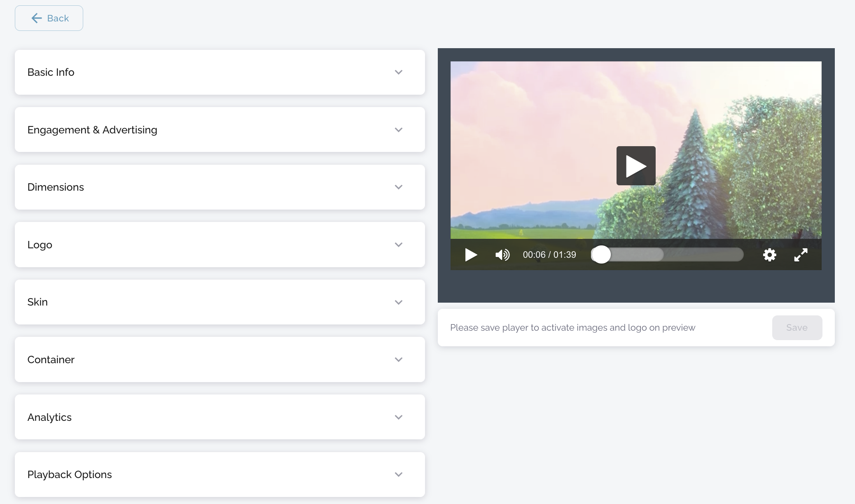The height and width of the screenshot is (504, 855).
Task: Expand the Engagement & Advertising chevron
Action: coord(398,130)
